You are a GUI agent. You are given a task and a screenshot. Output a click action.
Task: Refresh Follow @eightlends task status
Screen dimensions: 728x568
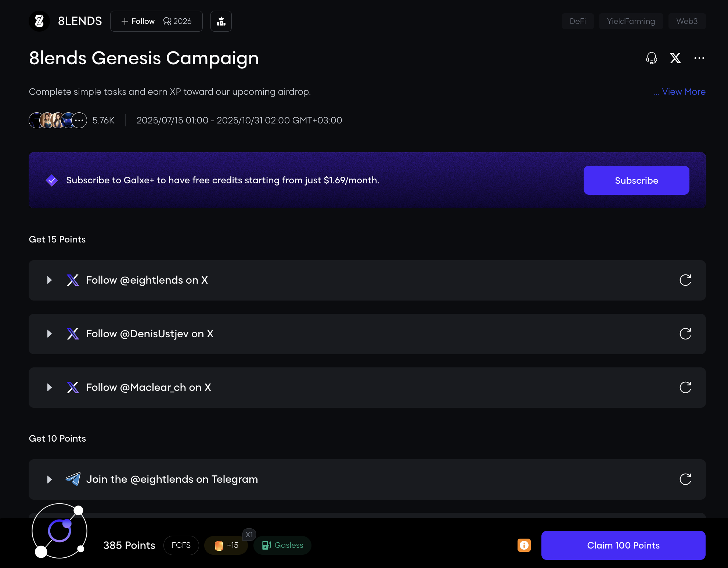pos(685,280)
